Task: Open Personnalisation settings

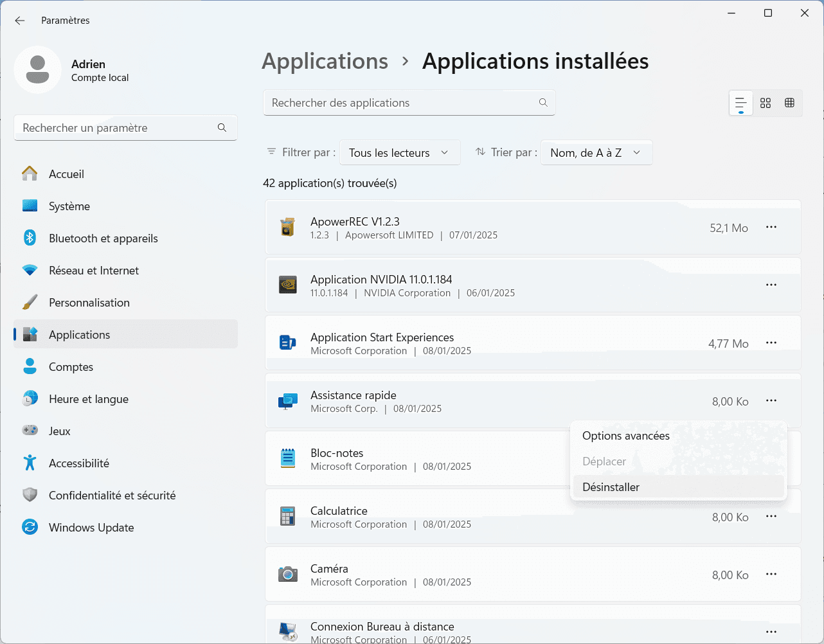Action: pos(125,303)
